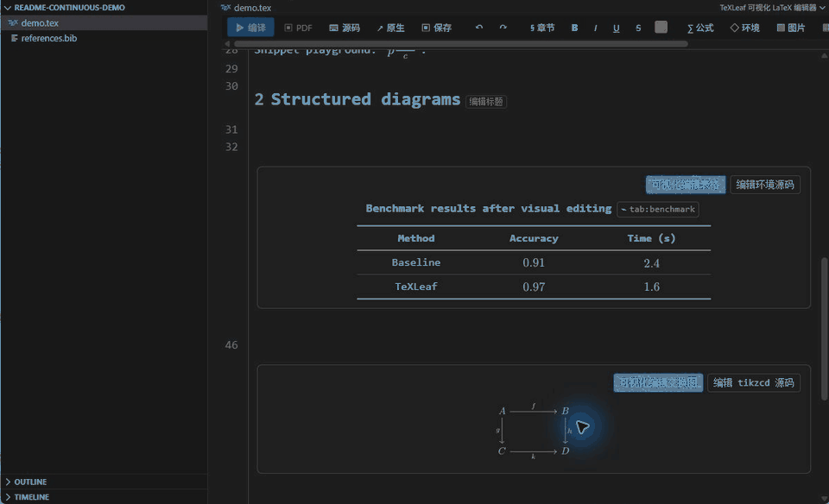Switch to 源码 source view
The image size is (829, 504).
point(345,28)
